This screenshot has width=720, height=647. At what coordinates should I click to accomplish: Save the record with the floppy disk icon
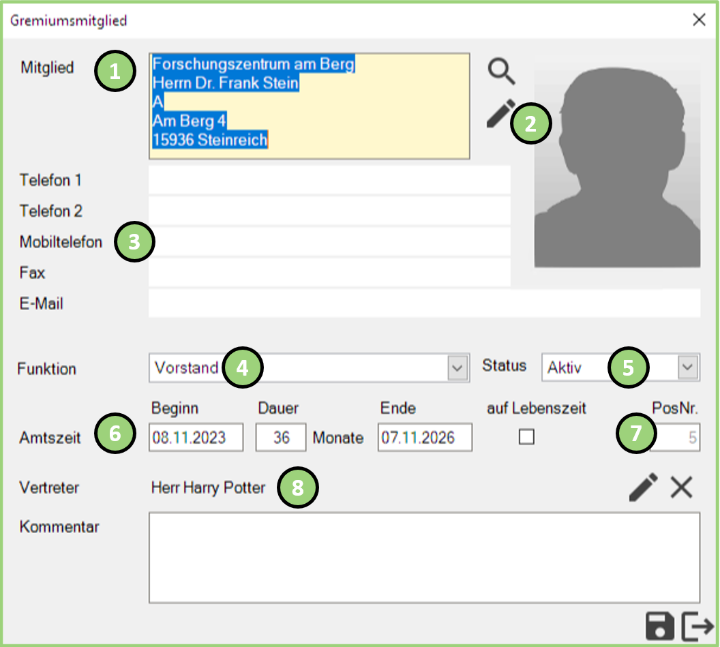pyautogui.click(x=659, y=626)
